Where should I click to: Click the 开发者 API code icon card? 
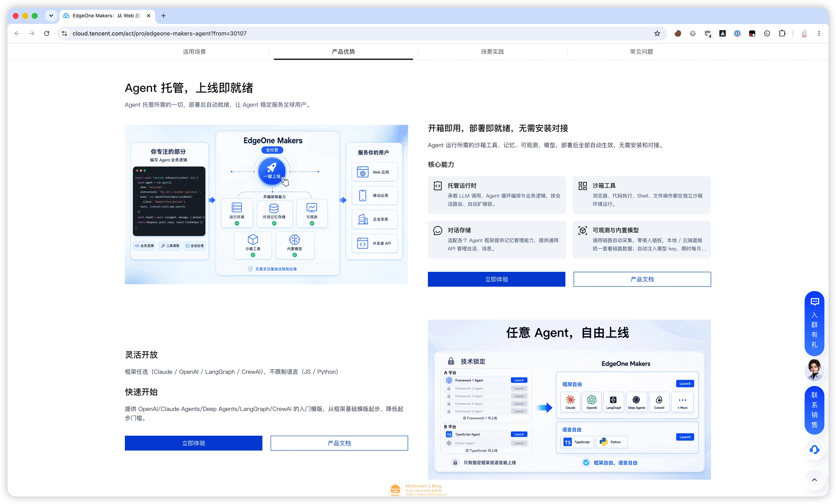click(x=375, y=243)
